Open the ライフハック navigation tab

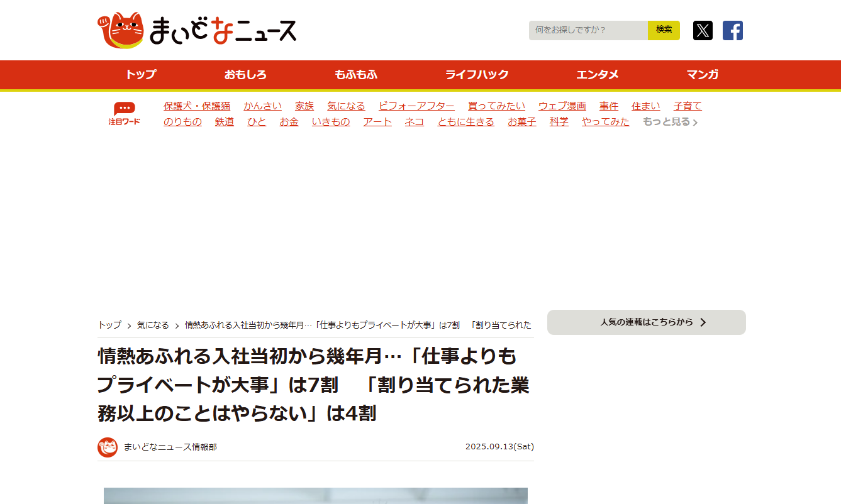[477, 75]
